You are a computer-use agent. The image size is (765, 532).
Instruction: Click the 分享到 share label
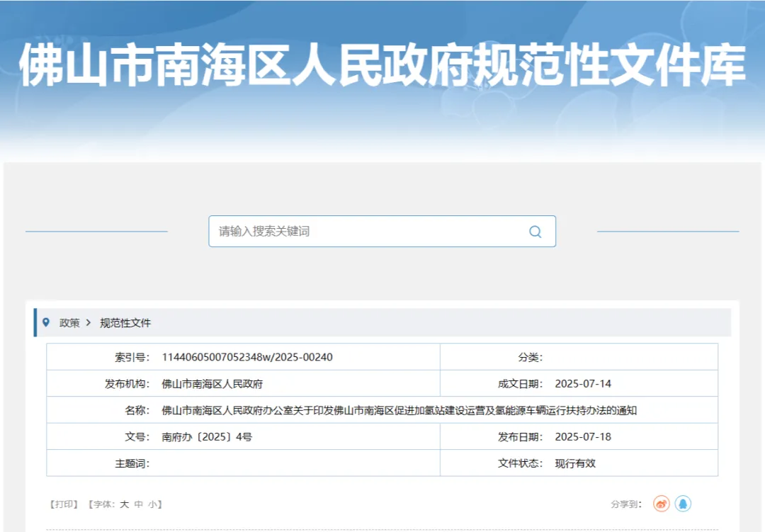[x=628, y=504]
